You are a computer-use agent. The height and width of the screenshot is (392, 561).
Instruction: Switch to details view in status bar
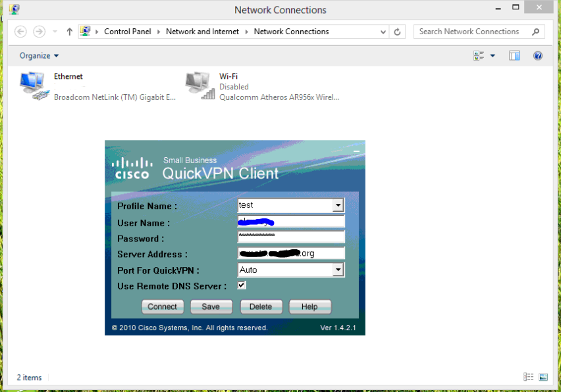529,377
